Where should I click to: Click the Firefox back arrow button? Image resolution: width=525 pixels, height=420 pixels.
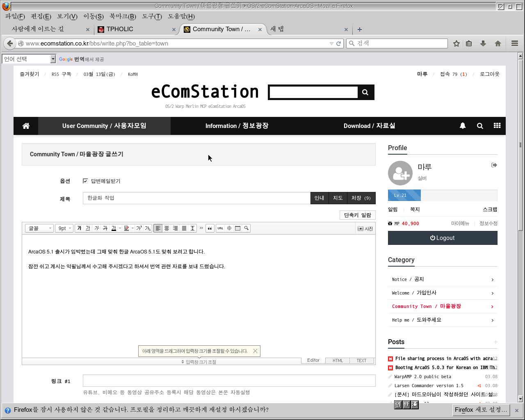point(9,43)
